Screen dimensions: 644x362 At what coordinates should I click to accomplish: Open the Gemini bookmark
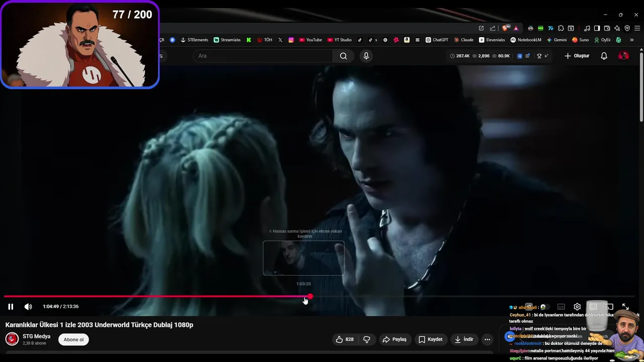pos(556,40)
